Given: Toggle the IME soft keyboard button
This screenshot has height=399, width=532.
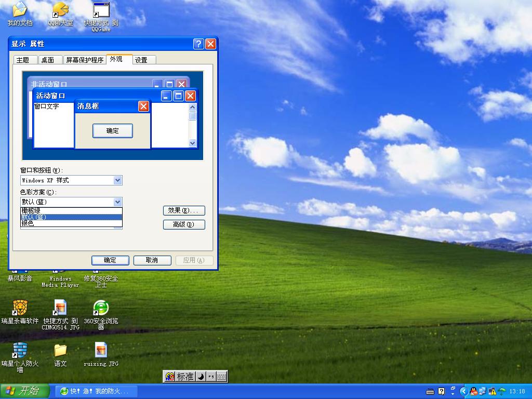Looking at the screenshot, I should (x=221, y=377).
